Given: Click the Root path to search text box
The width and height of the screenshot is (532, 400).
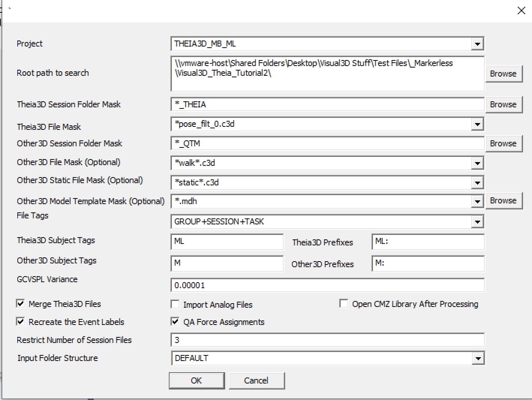Looking at the screenshot, I should pos(328,74).
